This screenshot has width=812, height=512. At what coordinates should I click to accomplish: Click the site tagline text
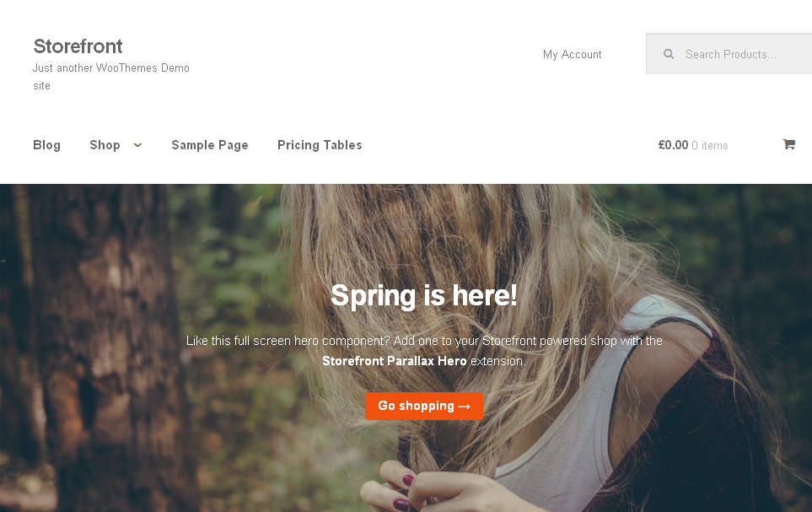point(110,77)
